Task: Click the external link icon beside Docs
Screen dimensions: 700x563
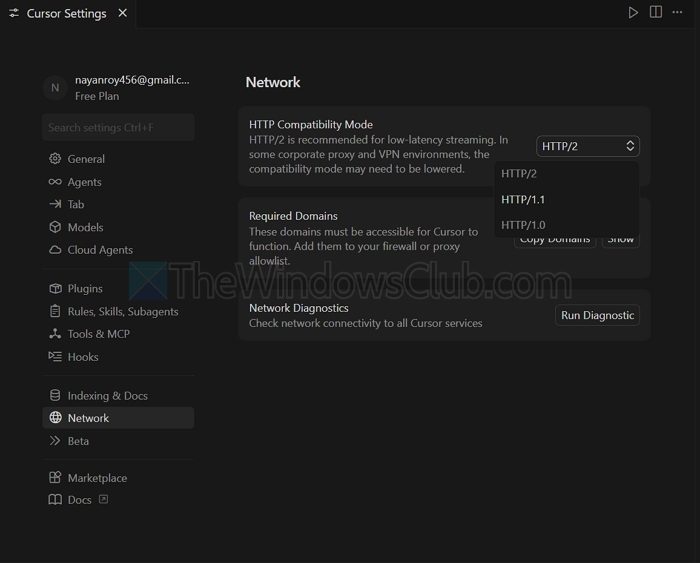Action: point(103,499)
